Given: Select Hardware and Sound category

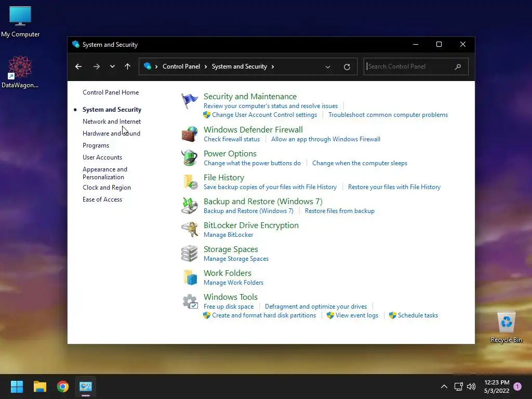Looking at the screenshot, I should pos(111,134).
